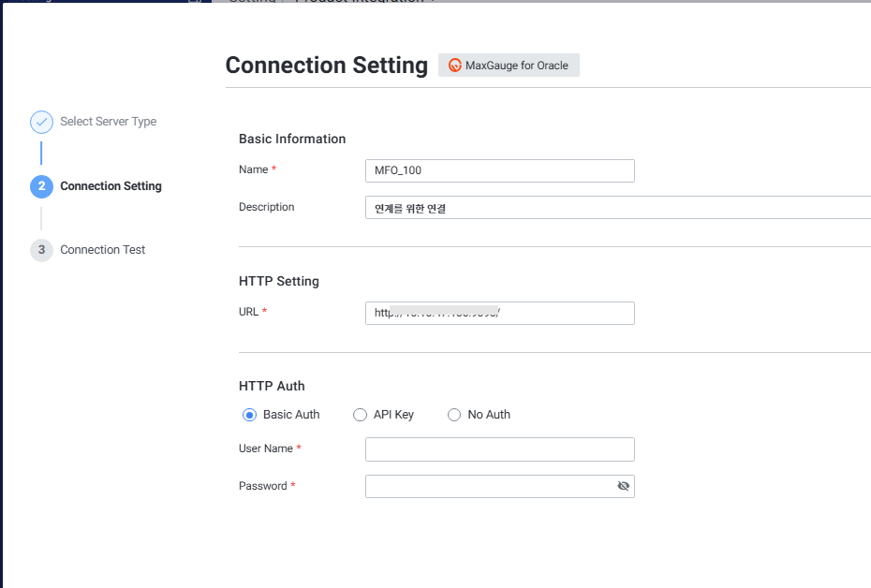Click the Basic Information section header
The height and width of the screenshot is (588, 871).
292,139
